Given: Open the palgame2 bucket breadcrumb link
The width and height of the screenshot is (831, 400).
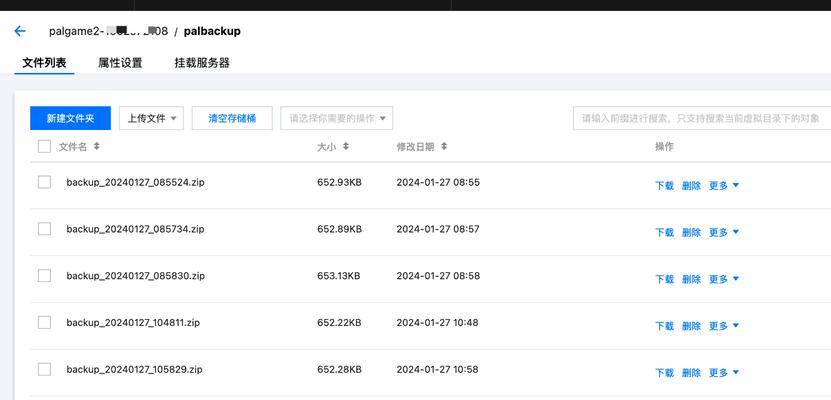Looking at the screenshot, I should tap(109, 31).
